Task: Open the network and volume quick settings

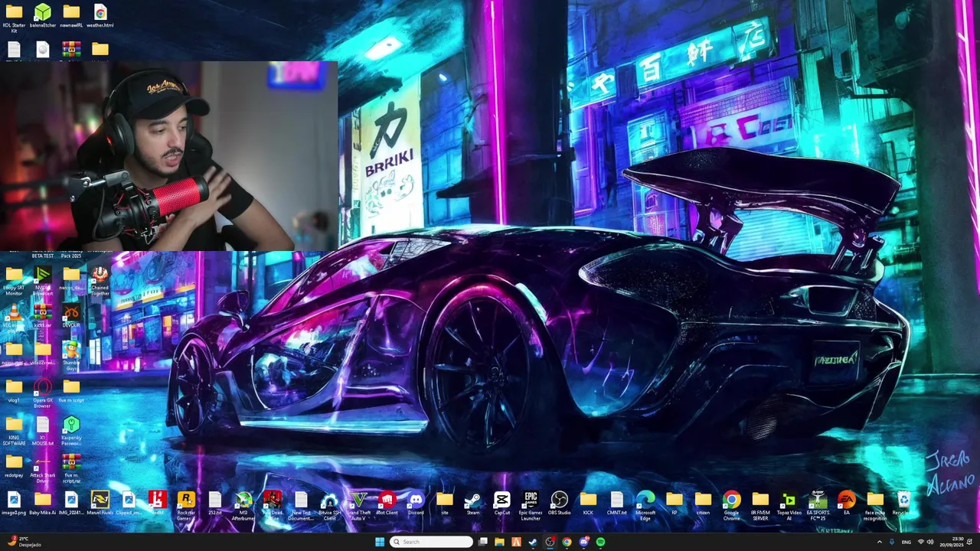Action: (926, 542)
